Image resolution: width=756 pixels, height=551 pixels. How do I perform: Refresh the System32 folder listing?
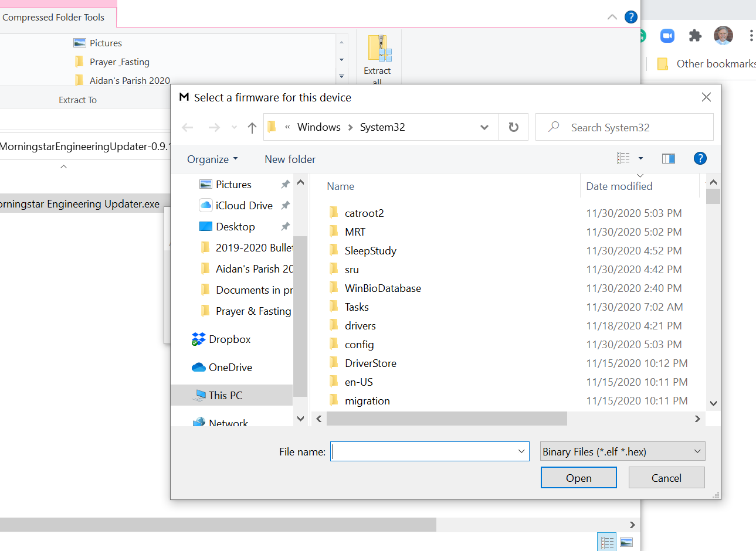513,127
